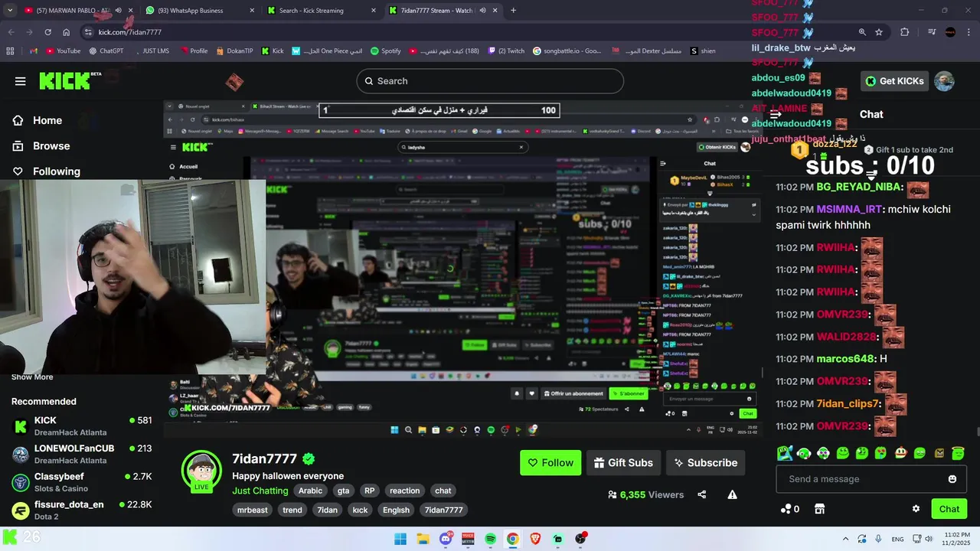This screenshot has height=551, width=980.
Task: Open Chrome media controls icon
Action: (931, 32)
